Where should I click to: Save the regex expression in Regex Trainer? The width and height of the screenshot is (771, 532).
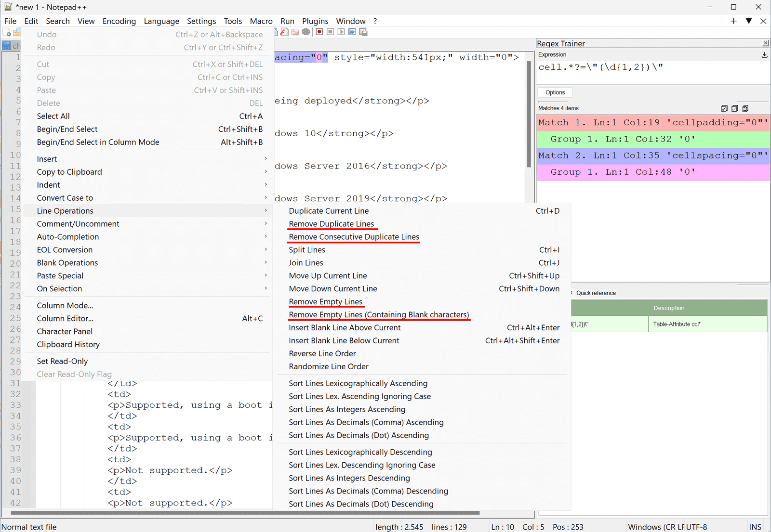coord(764,55)
